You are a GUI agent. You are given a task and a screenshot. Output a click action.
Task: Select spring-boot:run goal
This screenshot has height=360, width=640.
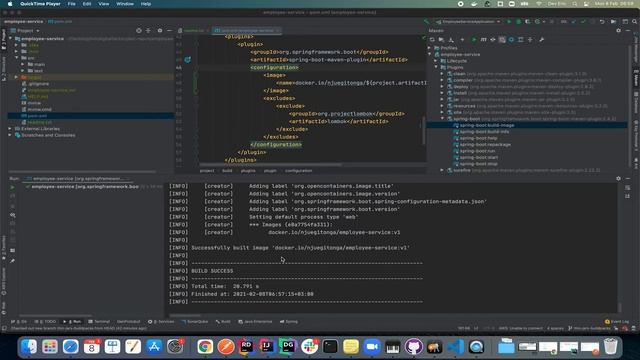477,151
